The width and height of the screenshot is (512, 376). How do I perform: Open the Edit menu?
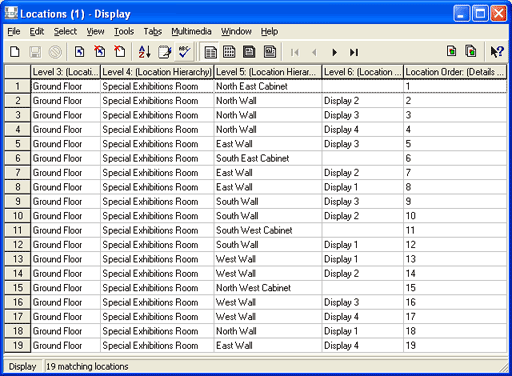[37, 31]
